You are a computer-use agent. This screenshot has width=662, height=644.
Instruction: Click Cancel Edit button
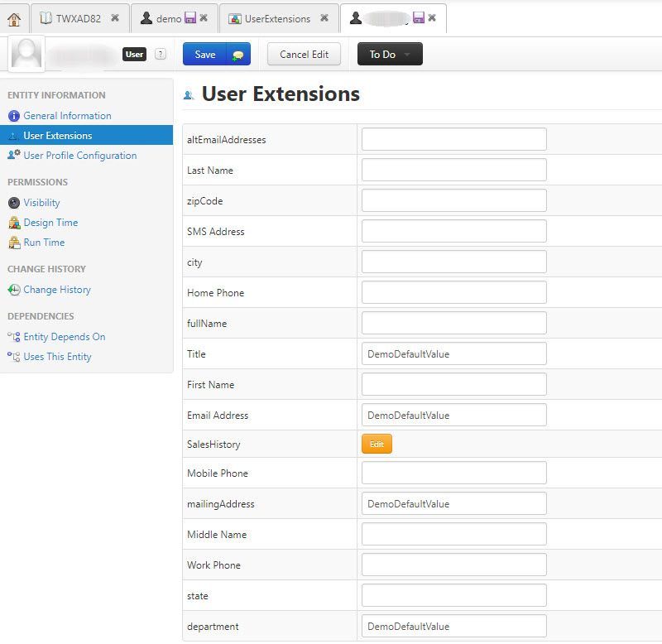click(304, 54)
